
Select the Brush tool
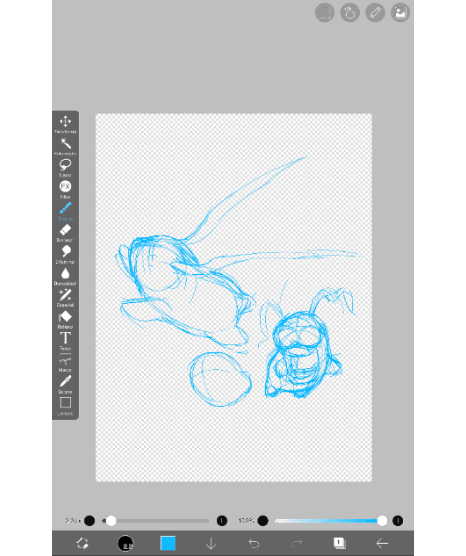(65, 211)
